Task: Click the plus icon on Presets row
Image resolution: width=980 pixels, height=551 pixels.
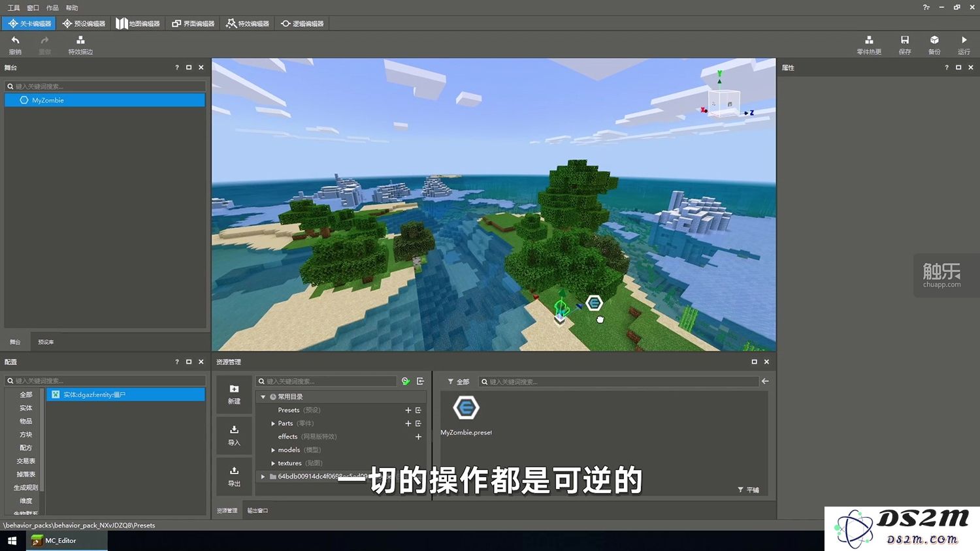Action: (408, 411)
